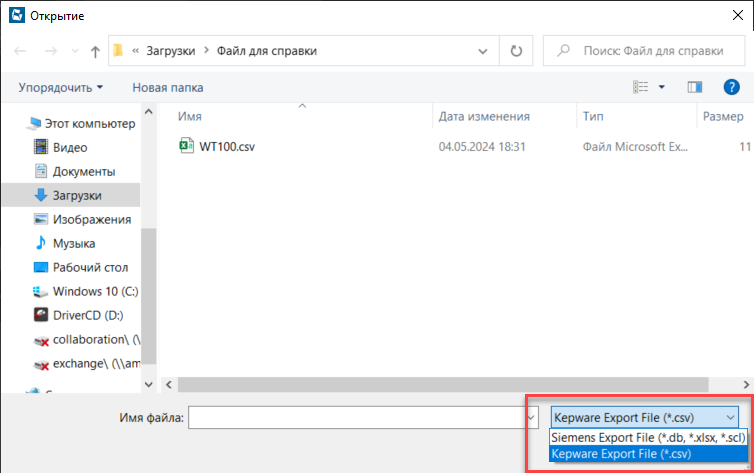Expand the file name history dropdown

coord(531,418)
